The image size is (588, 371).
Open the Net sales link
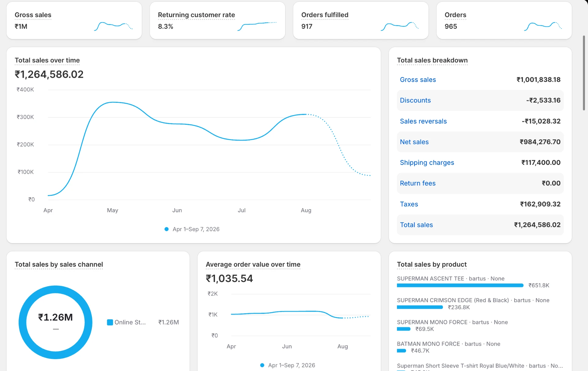point(414,142)
